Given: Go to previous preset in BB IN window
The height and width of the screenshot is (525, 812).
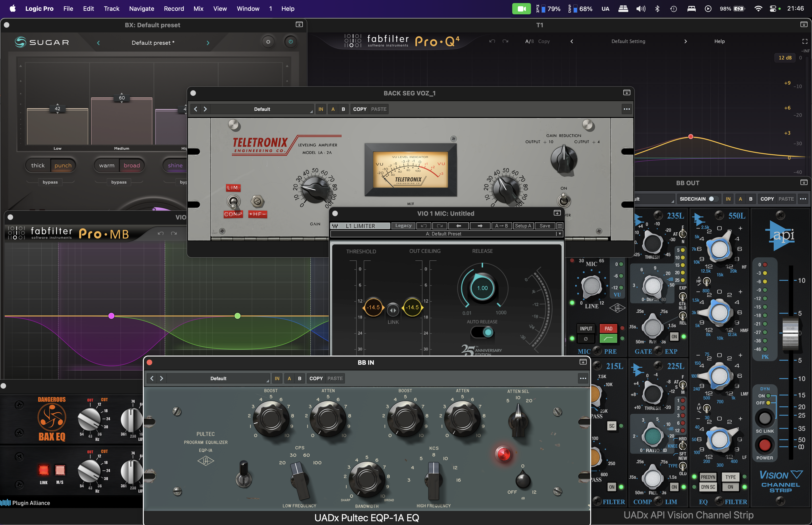Looking at the screenshot, I should 152,378.
